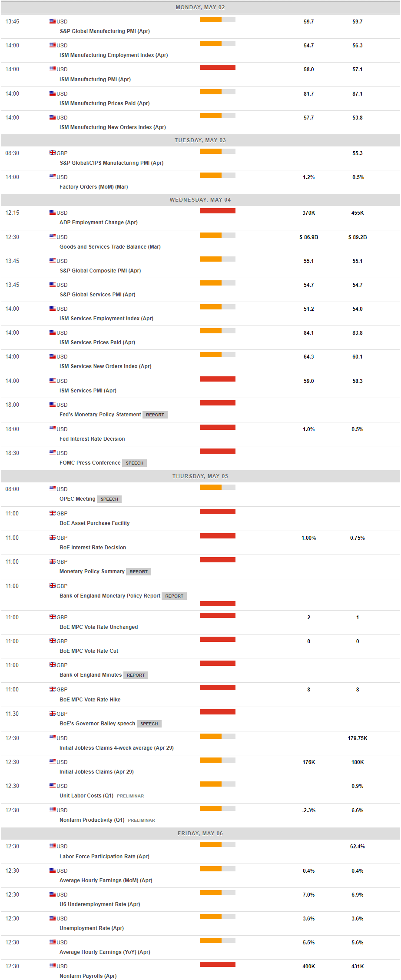Click the SPEECH badge on FOMC Press Conference

(x=134, y=463)
